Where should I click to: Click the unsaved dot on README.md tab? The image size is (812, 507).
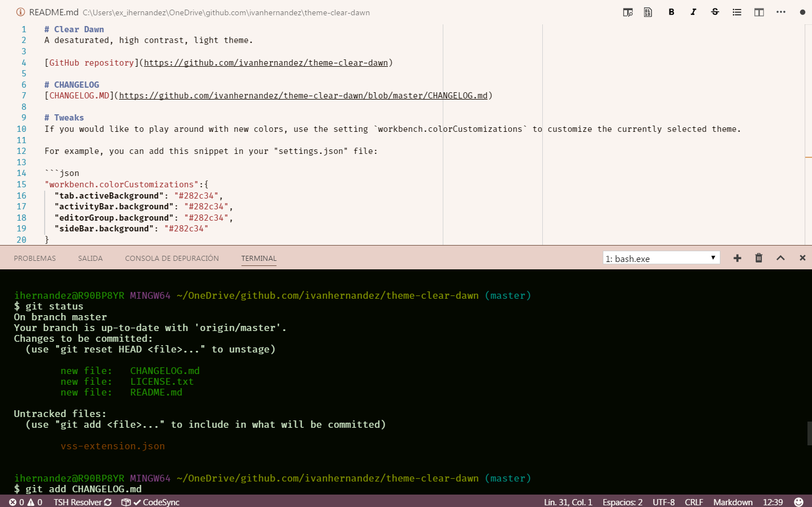pyautogui.click(x=802, y=12)
